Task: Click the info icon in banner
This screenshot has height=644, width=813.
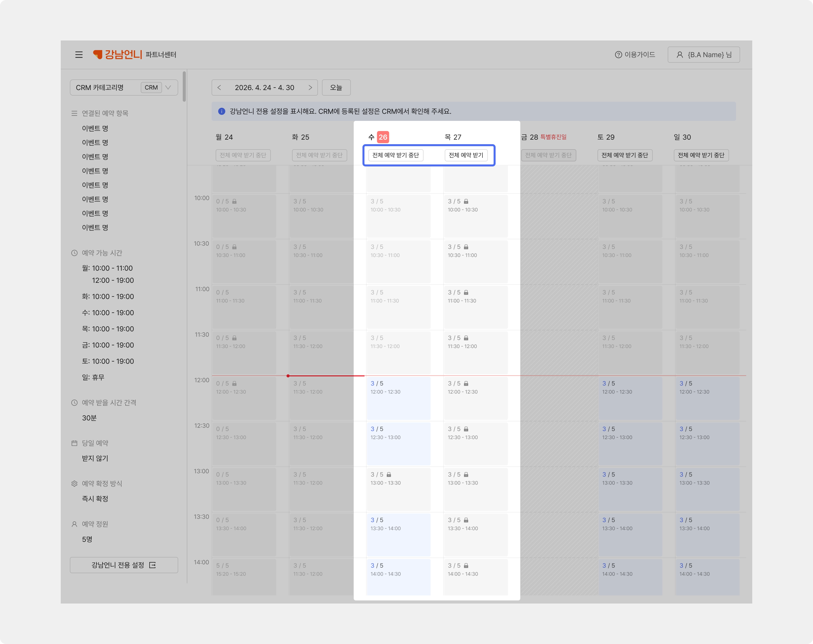Action: point(222,111)
